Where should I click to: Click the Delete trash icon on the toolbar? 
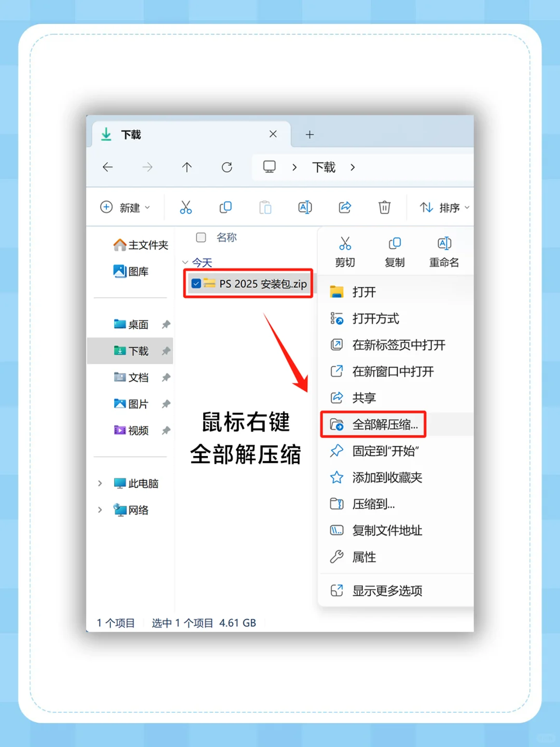pyautogui.click(x=384, y=207)
